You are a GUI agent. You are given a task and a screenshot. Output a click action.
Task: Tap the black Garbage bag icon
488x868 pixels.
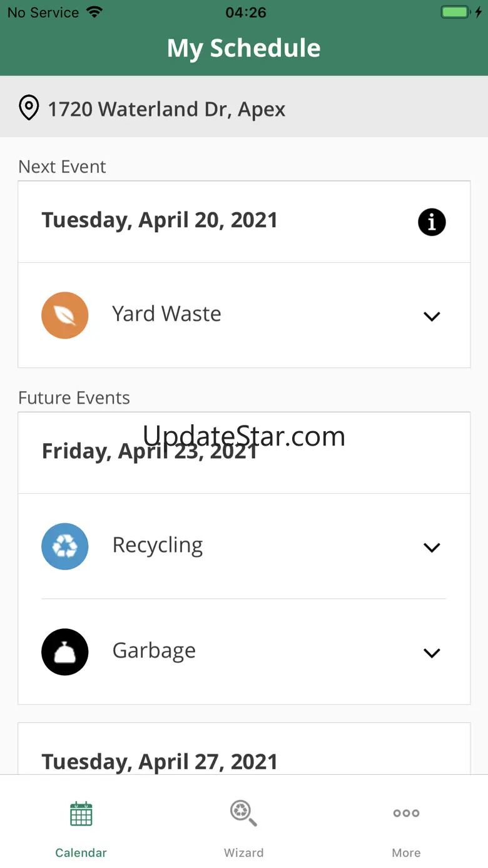tap(65, 652)
